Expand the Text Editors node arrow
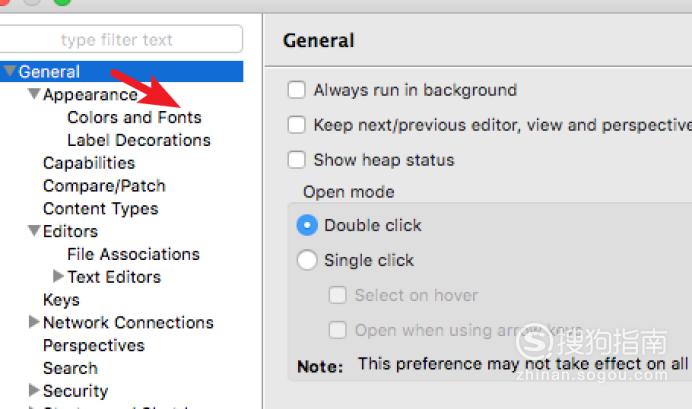 pyautogui.click(x=58, y=276)
